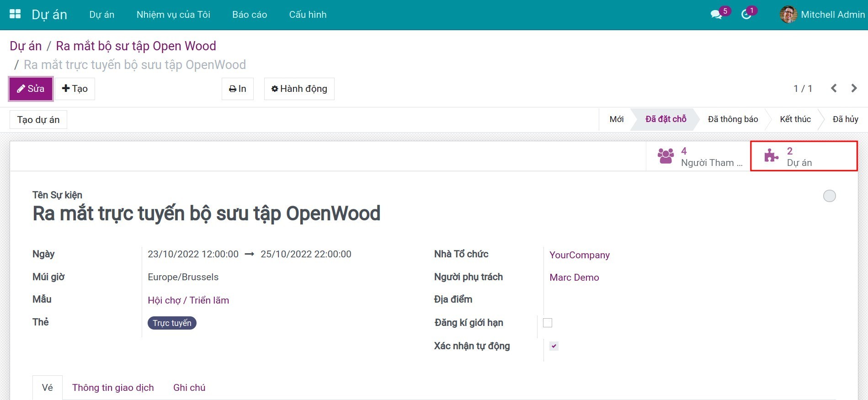Go to next record arrow
Screen dimensions: 868x400
[854, 88]
